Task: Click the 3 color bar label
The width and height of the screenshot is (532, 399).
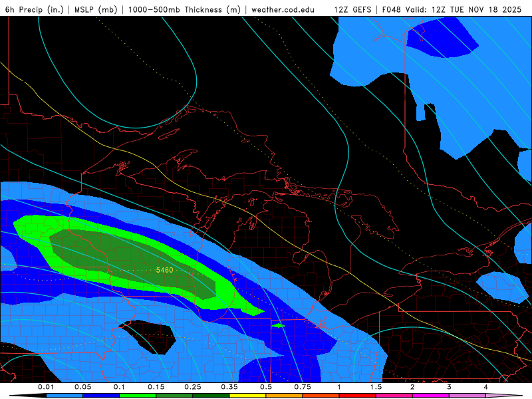Action: (x=450, y=387)
